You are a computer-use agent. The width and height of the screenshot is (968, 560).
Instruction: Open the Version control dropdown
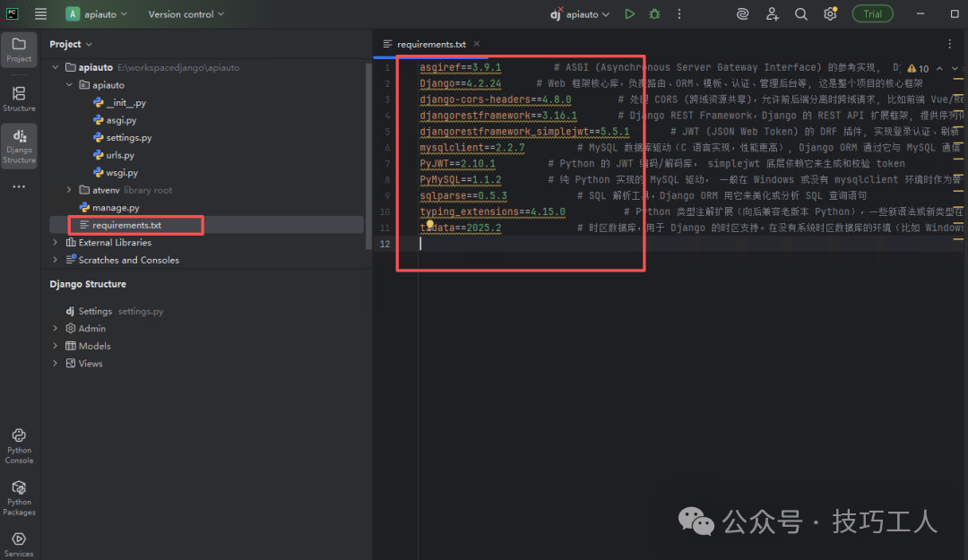(x=182, y=13)
